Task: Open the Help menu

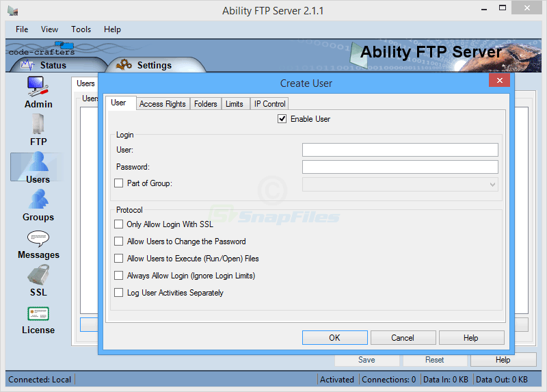Action: [112, 29]
